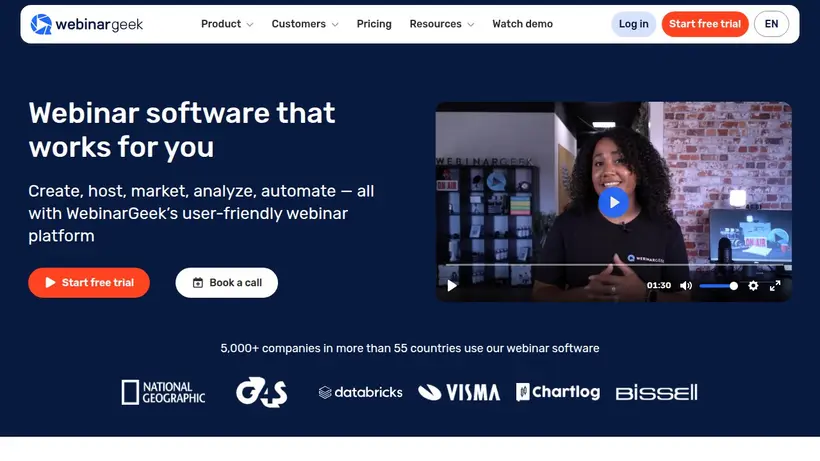This screenshot has height=461, width=820.
Task: Seek on the video progress bar
Action: click(x=613, y=265)
